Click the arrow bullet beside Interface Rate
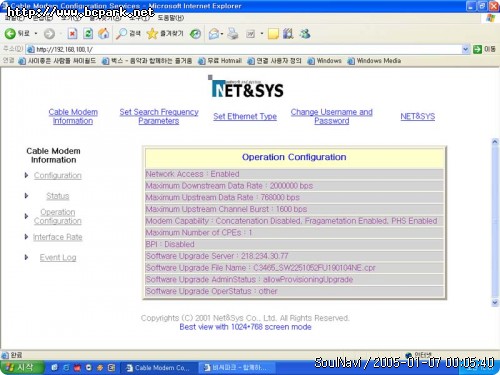 [26, 237]
